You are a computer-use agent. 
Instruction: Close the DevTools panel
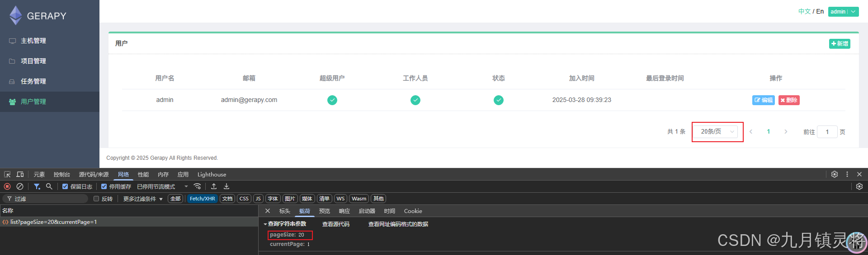click(859, 174)
